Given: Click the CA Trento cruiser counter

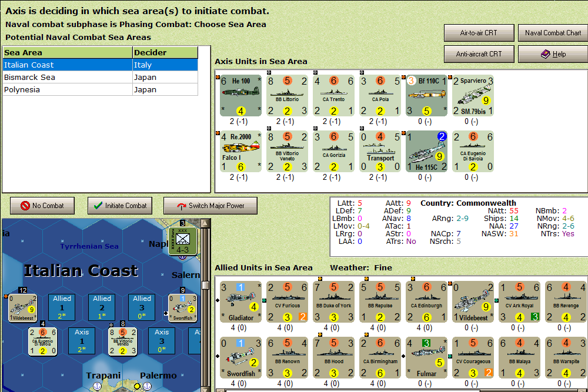Looking at the screenshot, I should pyautogui.click(x=334, y=96).
